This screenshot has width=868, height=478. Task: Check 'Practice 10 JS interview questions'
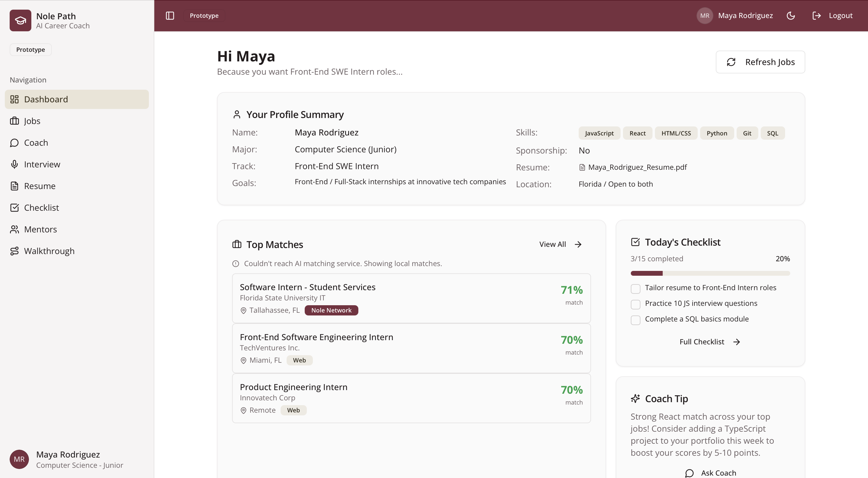(x=636, y=304)
